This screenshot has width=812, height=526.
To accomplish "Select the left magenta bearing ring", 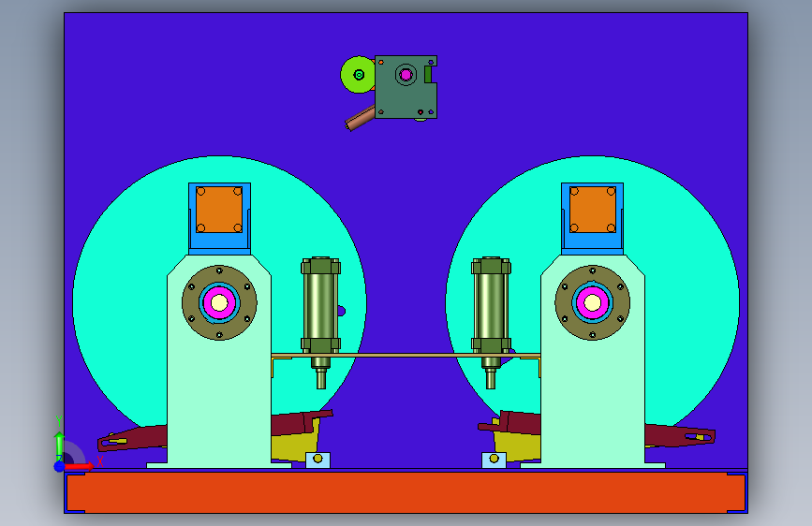I will point(209,303).
